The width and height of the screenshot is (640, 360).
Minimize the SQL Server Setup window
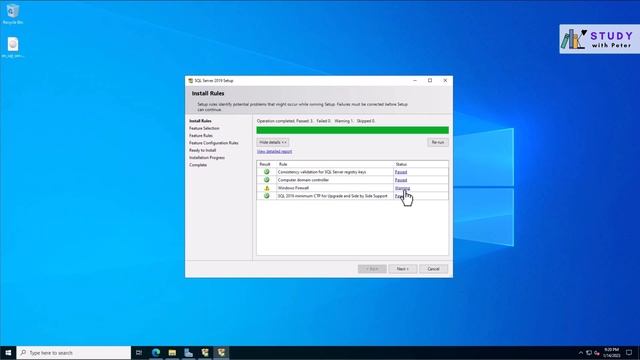[x=415, y=81]
